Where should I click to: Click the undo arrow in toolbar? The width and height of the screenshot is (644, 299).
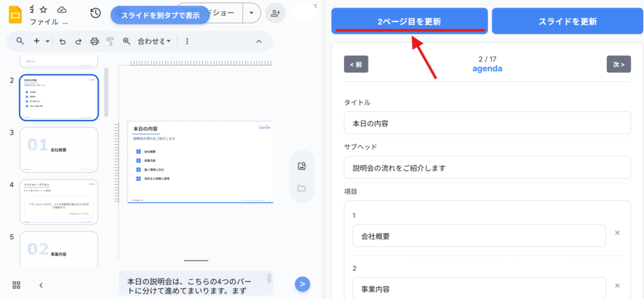coord(62,41)
